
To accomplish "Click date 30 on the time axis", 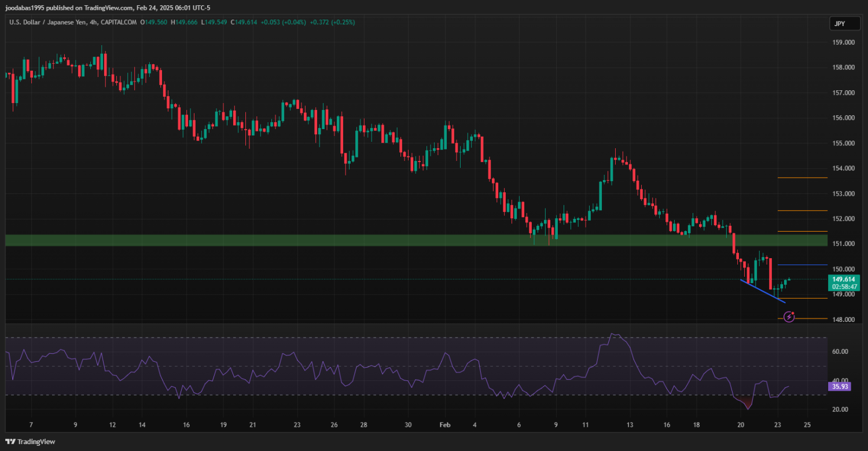I will pyautogui.click(x=407, y=425).
